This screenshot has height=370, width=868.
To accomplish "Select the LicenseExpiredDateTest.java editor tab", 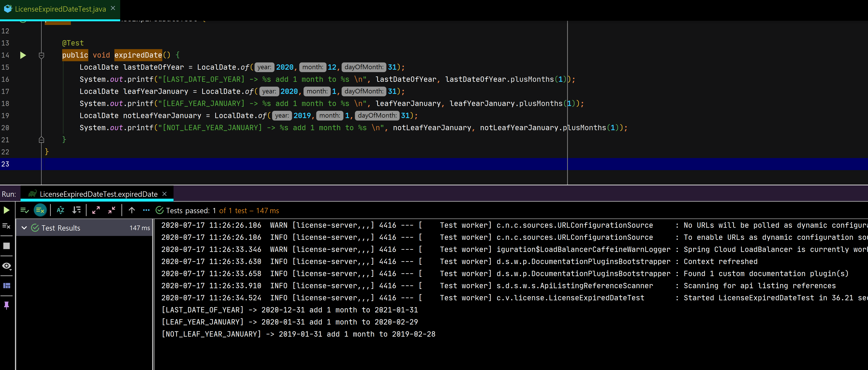I will (60, 9).
